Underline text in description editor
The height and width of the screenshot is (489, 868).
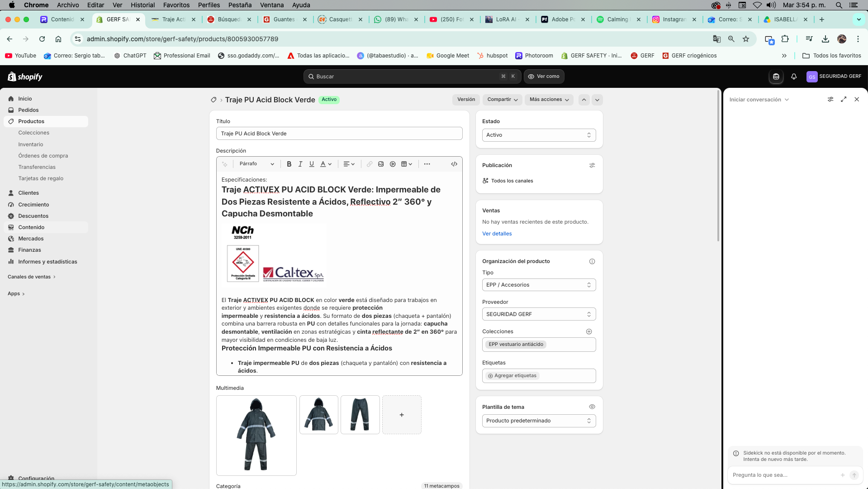pos(312,164)
